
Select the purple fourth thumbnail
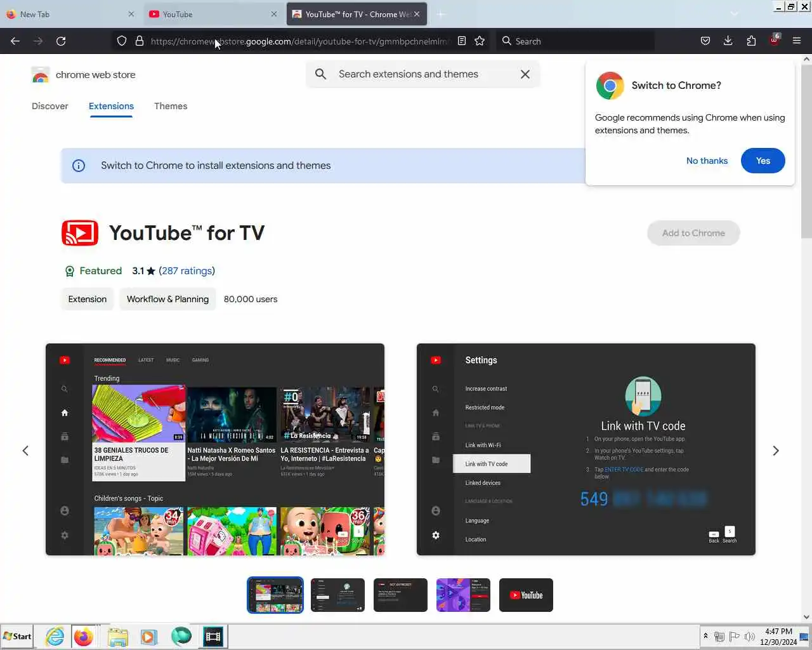[x=463, y=595]
